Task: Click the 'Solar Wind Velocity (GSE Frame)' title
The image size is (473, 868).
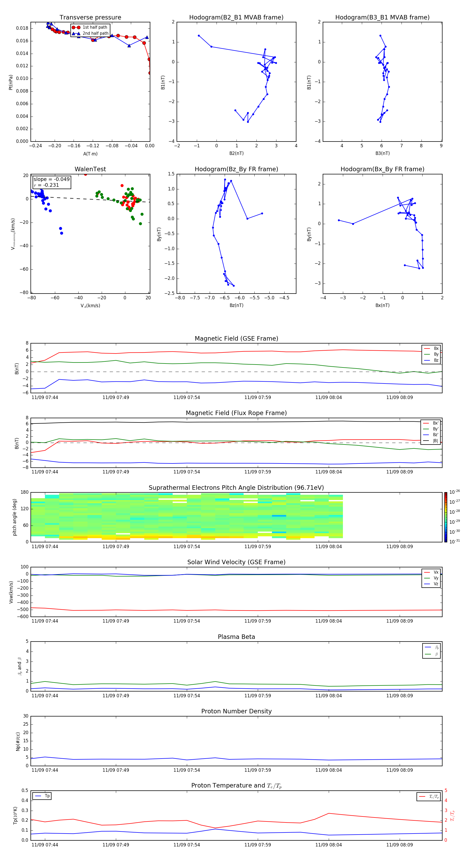Action: point(236,562)
